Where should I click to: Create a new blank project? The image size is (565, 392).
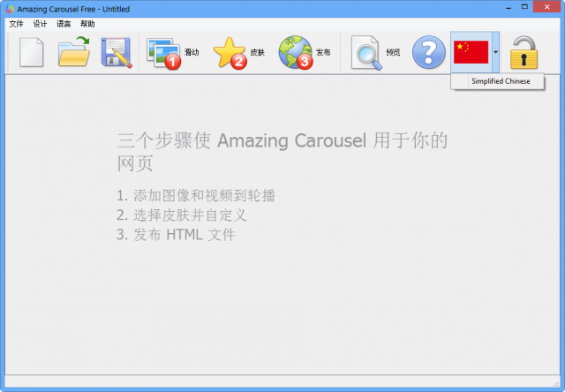tap(32, 53)
